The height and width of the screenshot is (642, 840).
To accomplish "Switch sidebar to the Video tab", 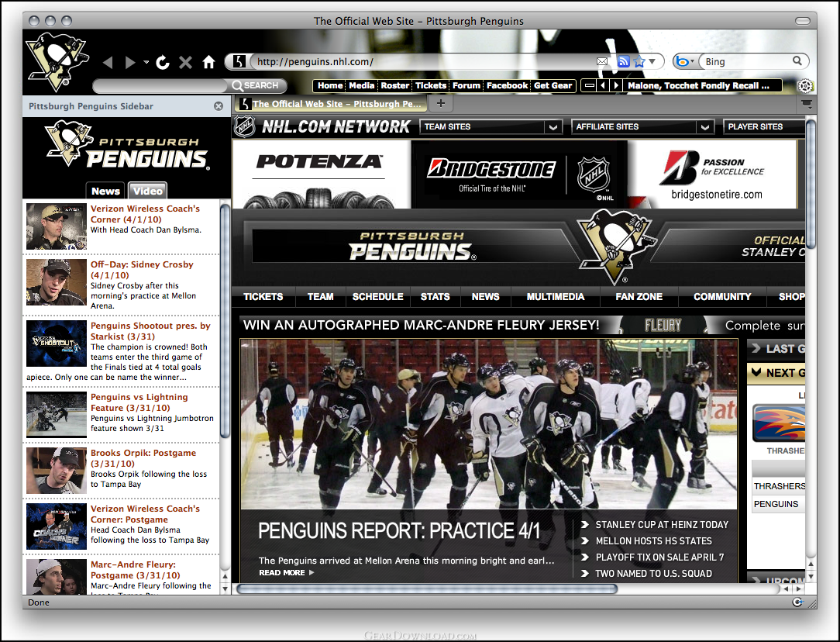I will [148, 191].
